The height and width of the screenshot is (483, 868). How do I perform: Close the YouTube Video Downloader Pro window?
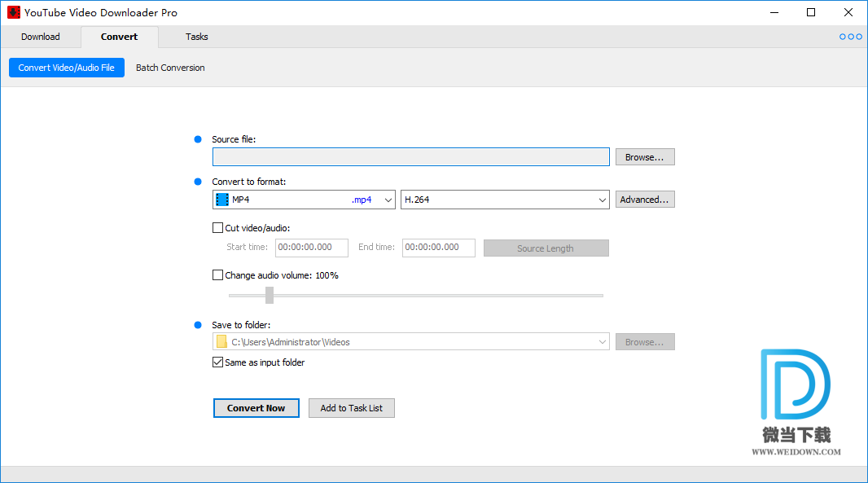coord(848,12)
